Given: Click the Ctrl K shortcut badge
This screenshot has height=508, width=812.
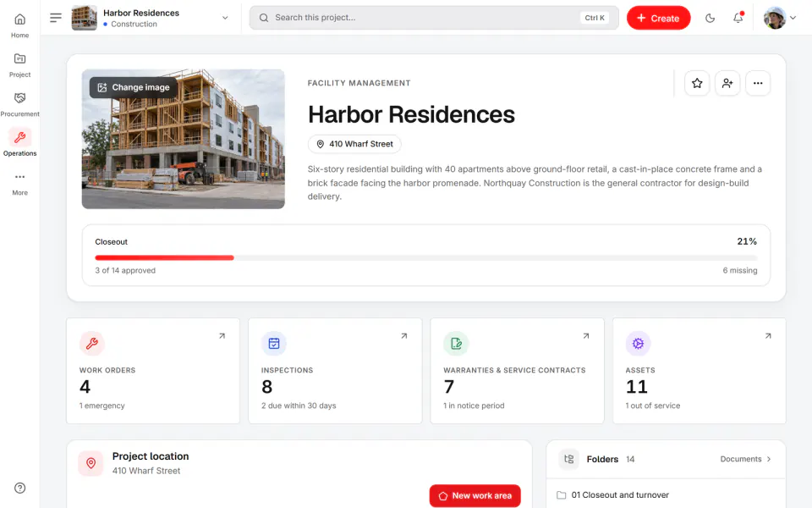Looking at the screenshot, I should click(x=595, y=18).
